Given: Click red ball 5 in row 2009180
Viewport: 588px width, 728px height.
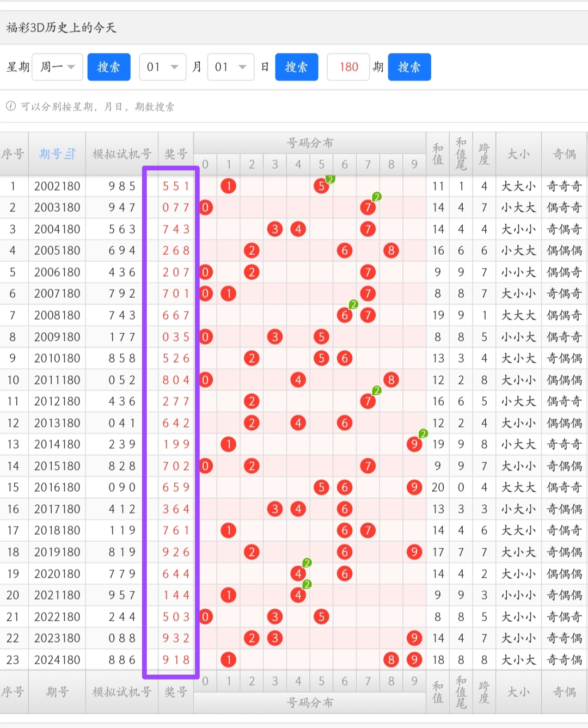Looking at the screenshot, I should (321, 337).
